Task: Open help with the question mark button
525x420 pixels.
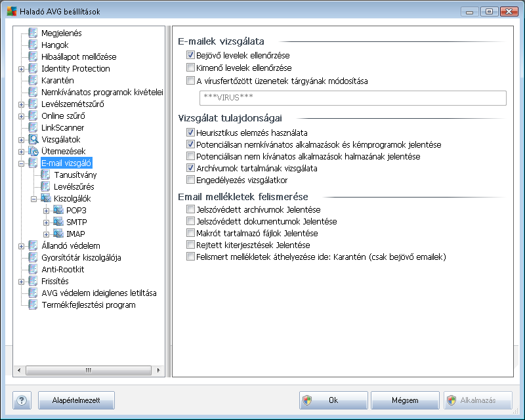Action: pos(22,400)
